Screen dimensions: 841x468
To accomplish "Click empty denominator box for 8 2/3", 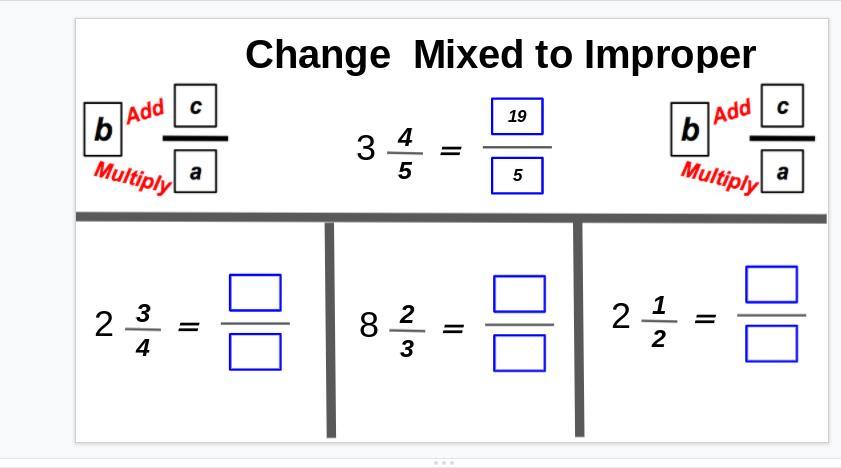I will [519, 353].
